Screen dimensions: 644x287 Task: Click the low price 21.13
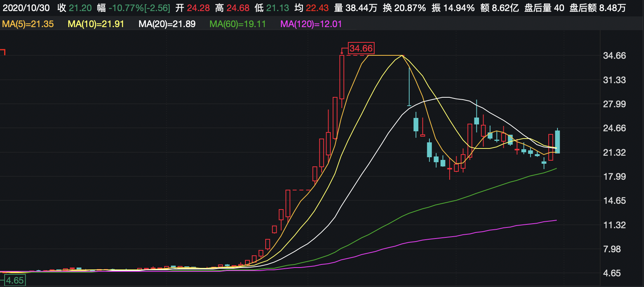click(277, 8)
